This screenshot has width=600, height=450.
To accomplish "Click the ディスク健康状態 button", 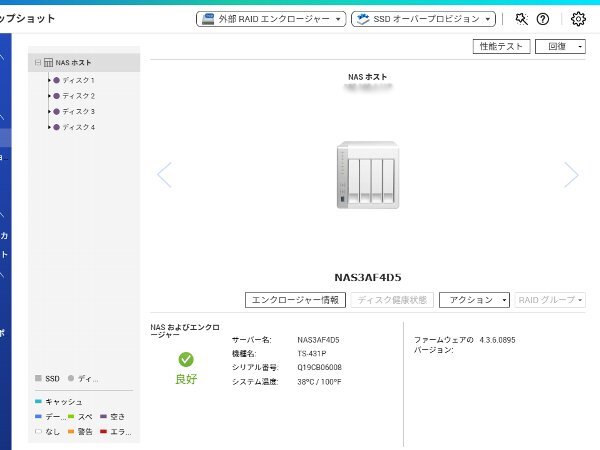I will pos(392,300).
